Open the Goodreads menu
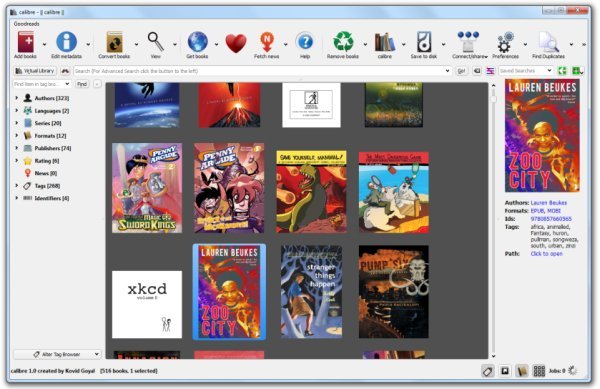The height and width of the screenshot is (389, 600). pyautogui.click(x=26, y=24)
